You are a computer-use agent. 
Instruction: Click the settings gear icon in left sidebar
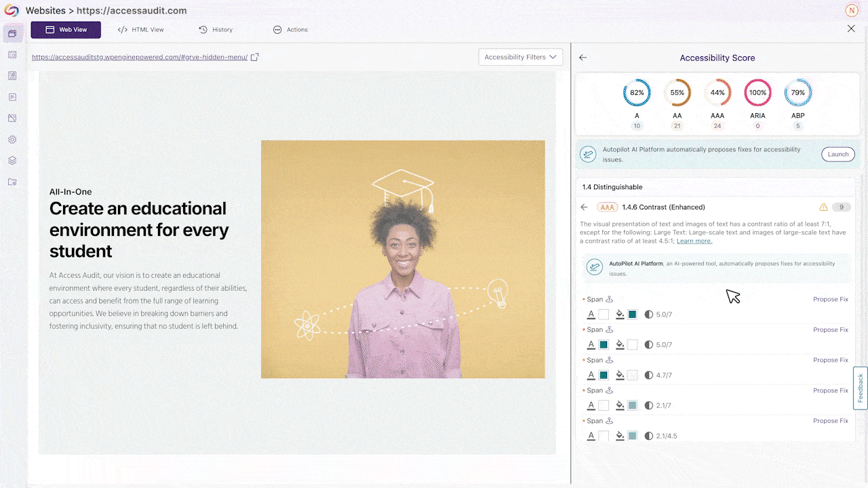[x=12, y=140]
